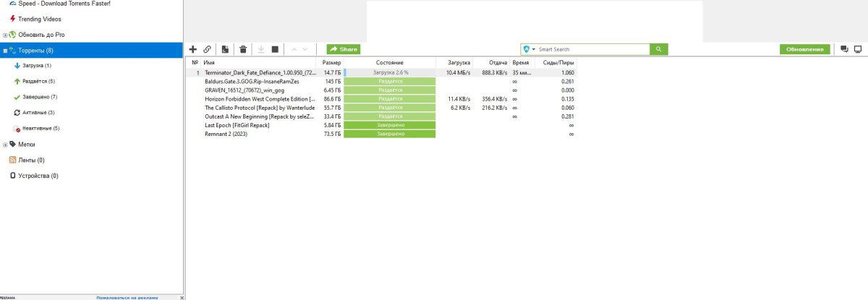Viewport: 868px width, 300px height.
Task: Close the ad panel with x
Action: click(x=182, y=297)
